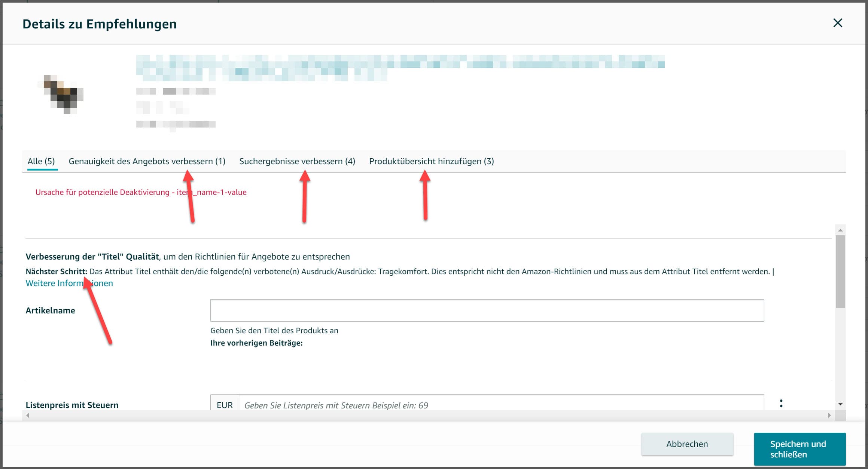This screenshot has height=469, width=868.
Task: Close the Details zu Empfehlungen dialog
Action: point(837,23)
